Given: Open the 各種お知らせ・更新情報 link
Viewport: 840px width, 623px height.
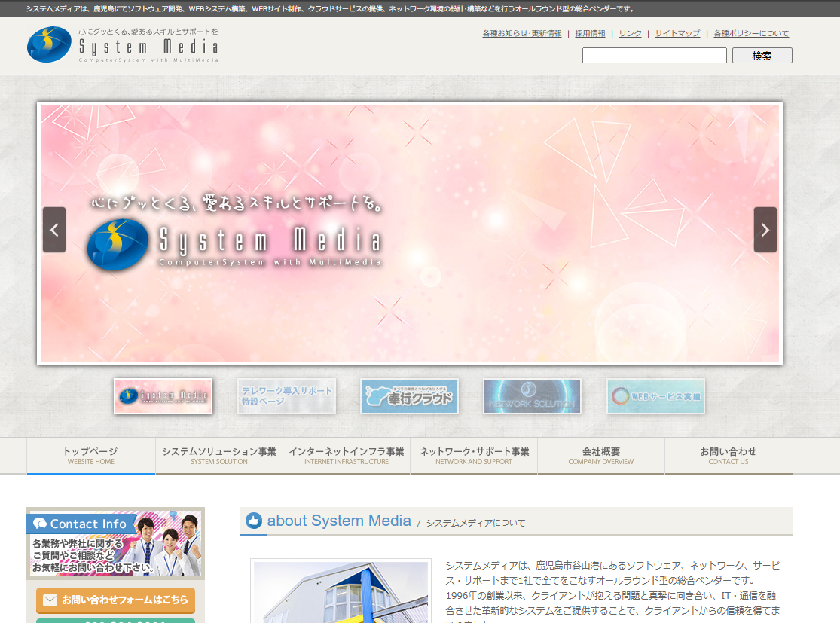Looking at the screenshot, I should [522, 33].
